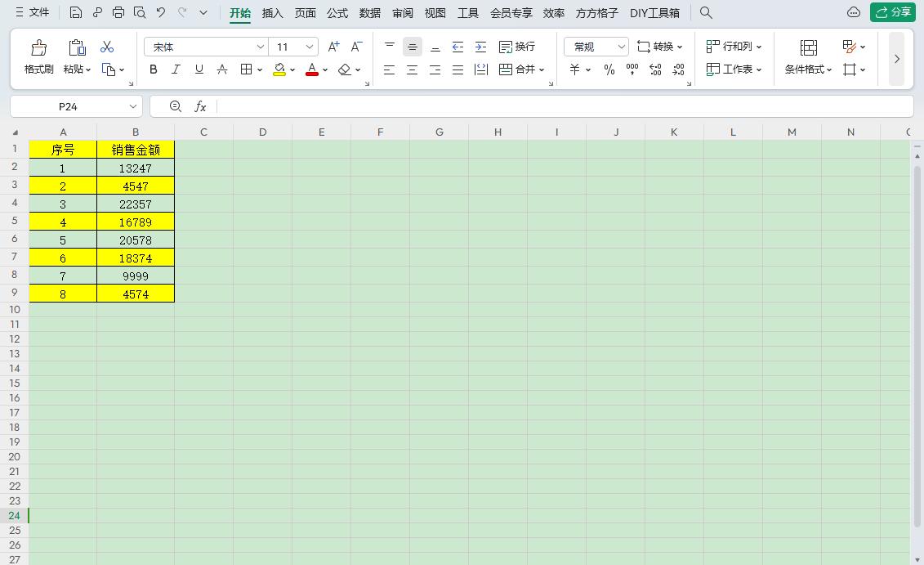This screenshot has height=565, width=924.
Task: Click distributed alignment icon
Action: click(x=481, y=70)
